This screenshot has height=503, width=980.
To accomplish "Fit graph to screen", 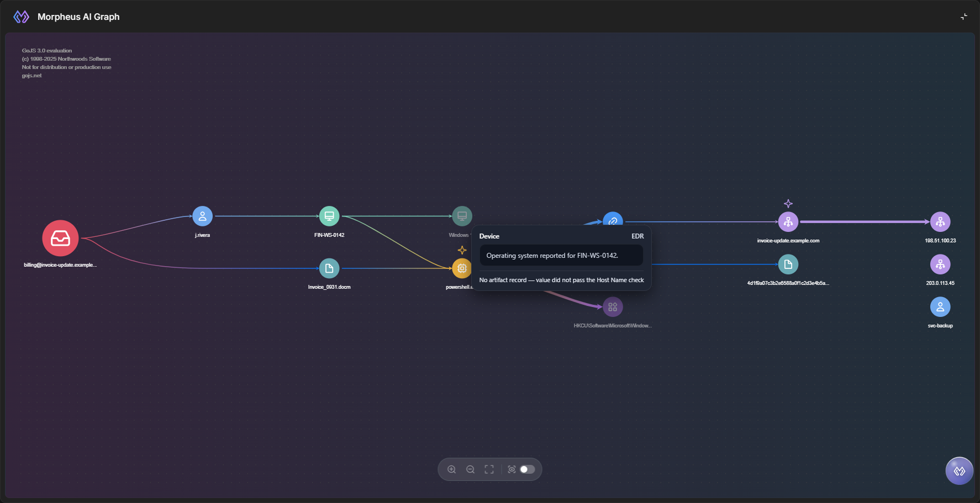I will 489,469.
